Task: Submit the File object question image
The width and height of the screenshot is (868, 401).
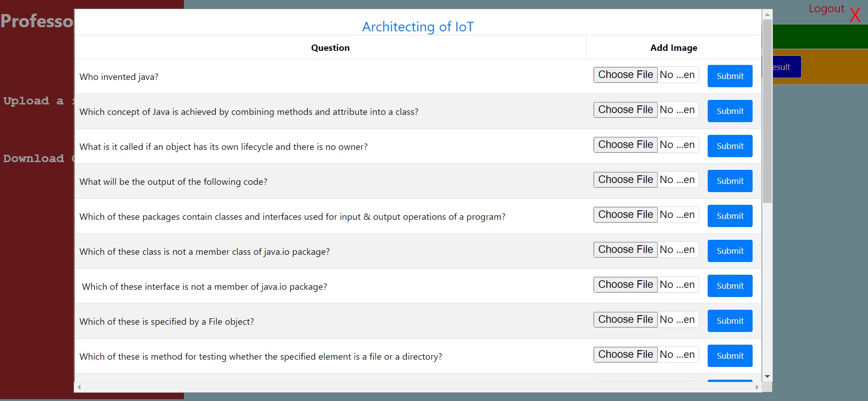Action: pyautogui.click(x=729, y=321)
